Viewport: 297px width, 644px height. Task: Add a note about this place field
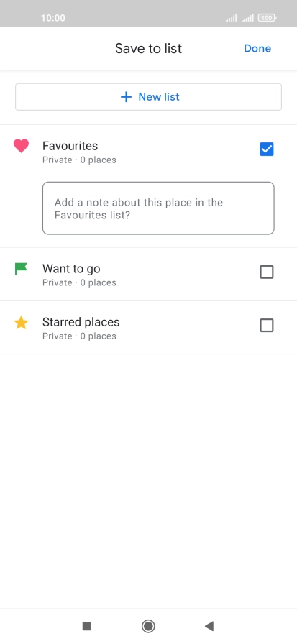158,208
